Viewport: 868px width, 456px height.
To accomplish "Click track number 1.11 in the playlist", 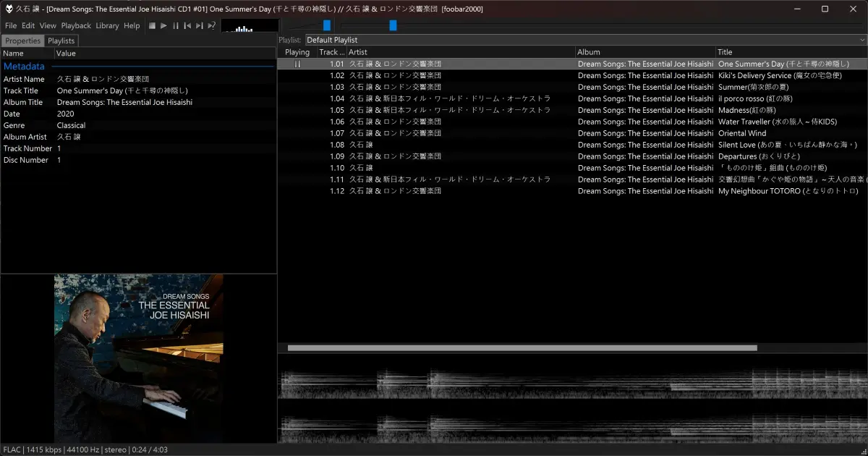I will 337,180.
